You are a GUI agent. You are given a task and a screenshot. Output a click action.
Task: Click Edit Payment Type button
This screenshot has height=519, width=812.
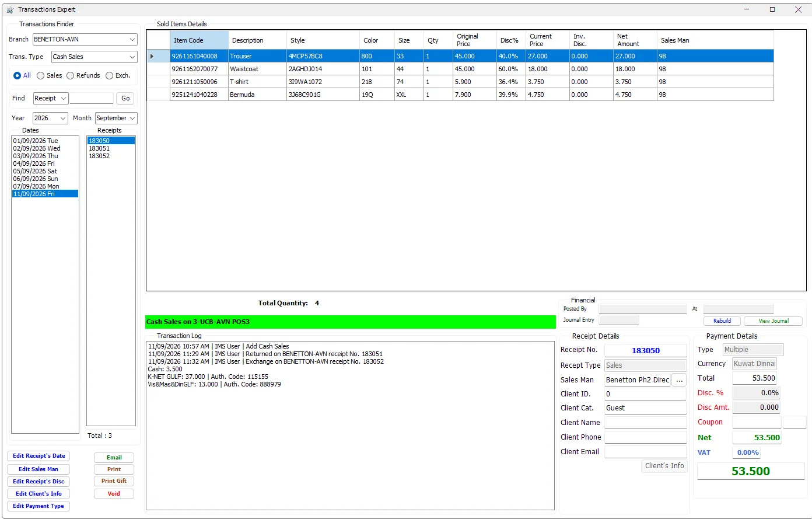point(38,506)
